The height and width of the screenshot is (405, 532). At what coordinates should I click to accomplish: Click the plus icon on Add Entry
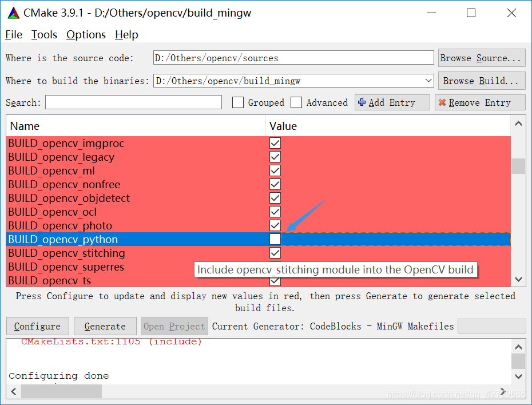(362, 102)
